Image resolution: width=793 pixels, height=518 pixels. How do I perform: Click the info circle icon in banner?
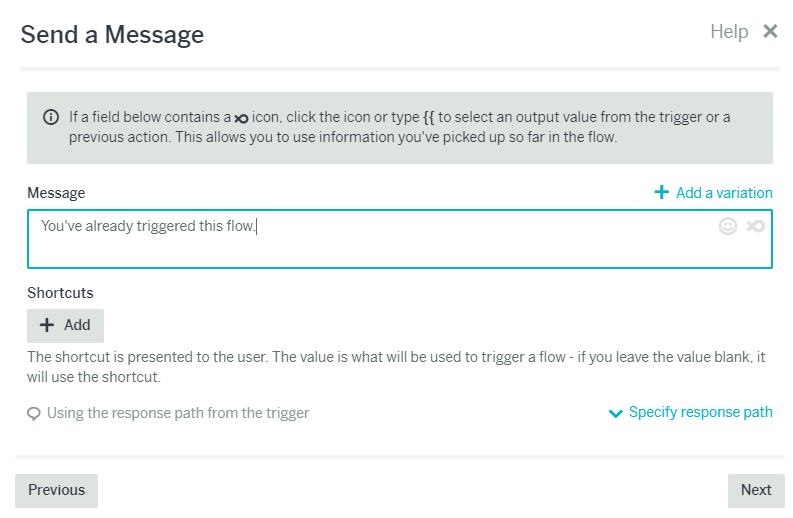click(x=51, y=117)
